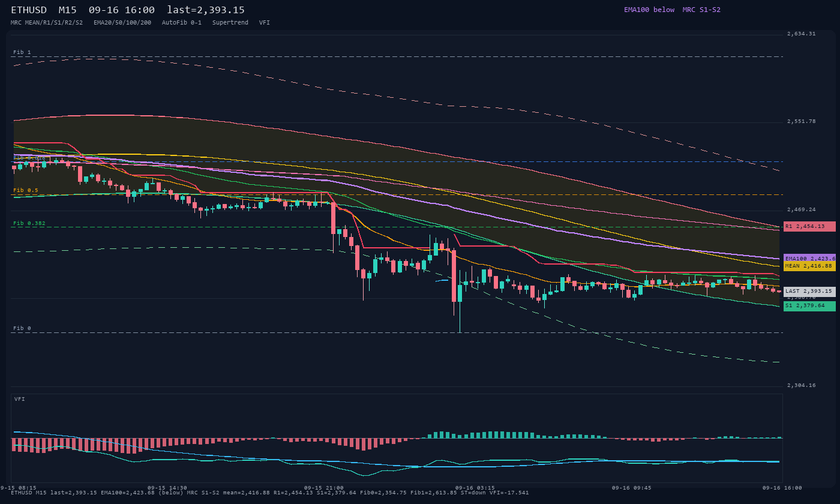This screenshot has width=840, height=504.
Task: Click the 09-15 21:00 time axis label
Action: 324,488
